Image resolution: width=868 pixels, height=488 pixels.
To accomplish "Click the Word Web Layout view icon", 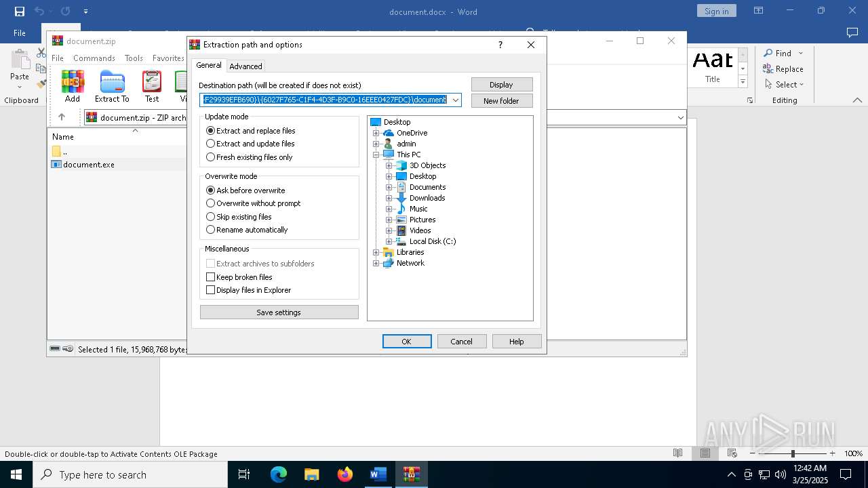I will click(732, 453).
